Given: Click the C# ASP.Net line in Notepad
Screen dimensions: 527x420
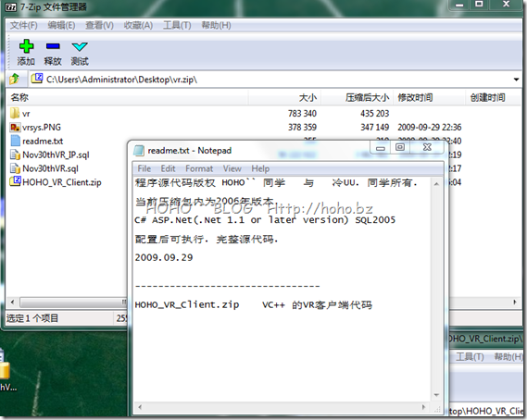Looking at the screenshot, I should pos(265,220).
